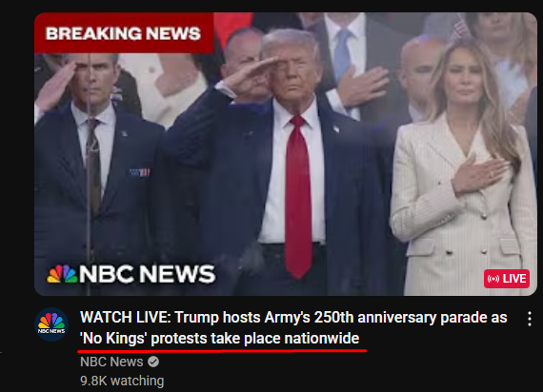Click the NBC NEWS watermark text on thumbnail
Viewport: 543px width, 392px height.
pyautogui.click(x=147, y=274)
